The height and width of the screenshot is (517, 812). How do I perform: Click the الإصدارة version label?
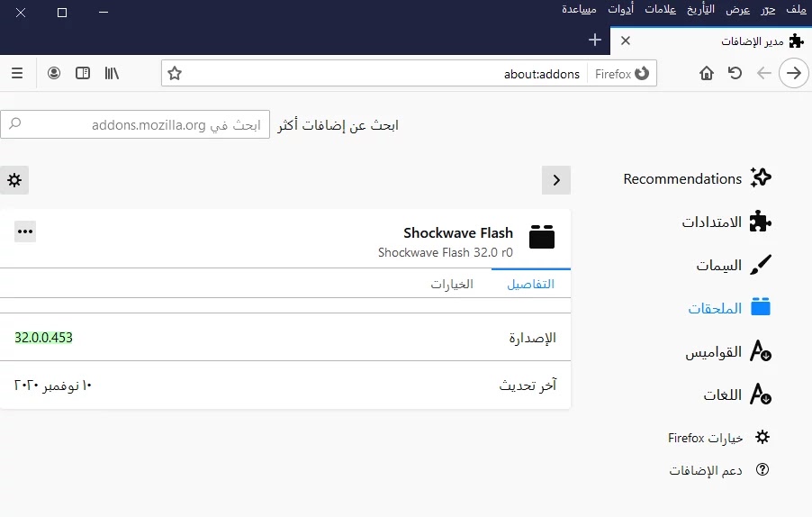(x=532, y=339)
